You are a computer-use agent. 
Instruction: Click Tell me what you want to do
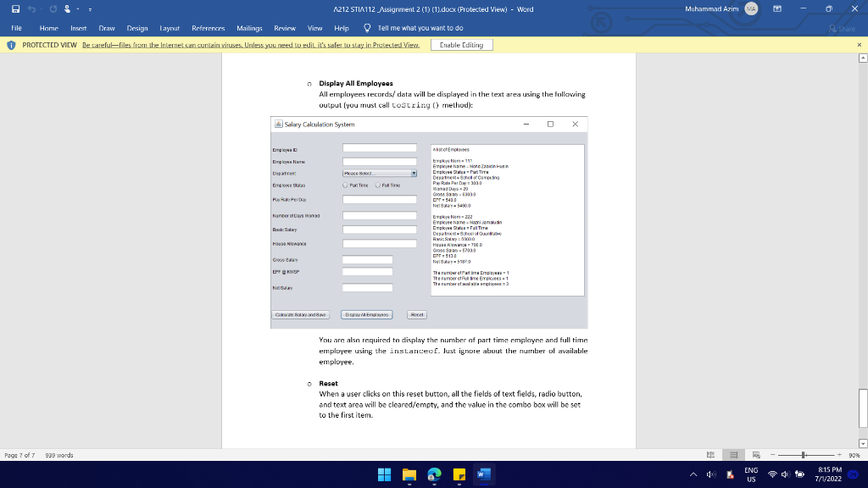tap(420, 28)
